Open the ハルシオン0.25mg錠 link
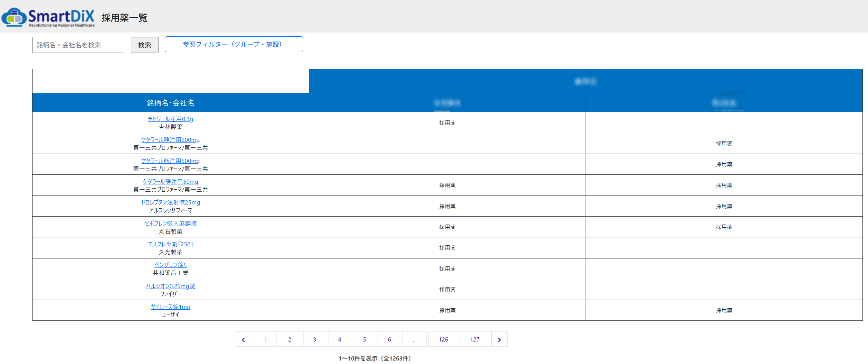The width and height of the screenshot is (868, 364). (x=171, y=286)
